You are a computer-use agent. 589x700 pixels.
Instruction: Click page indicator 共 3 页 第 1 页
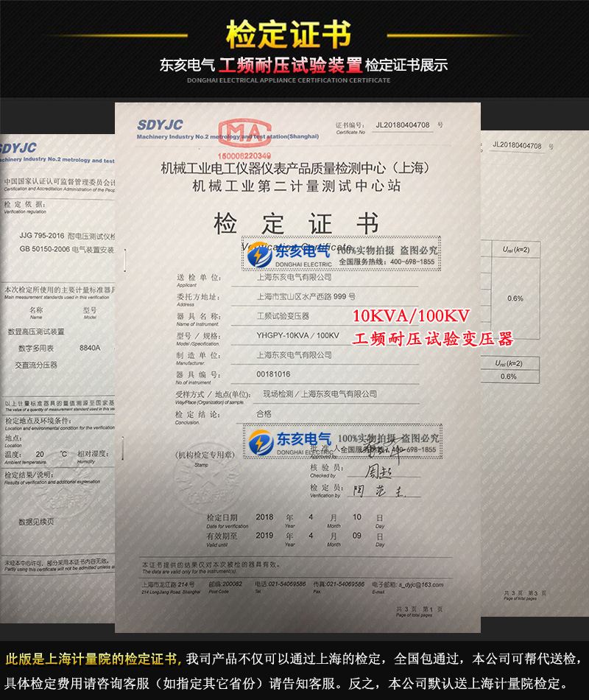419,609
